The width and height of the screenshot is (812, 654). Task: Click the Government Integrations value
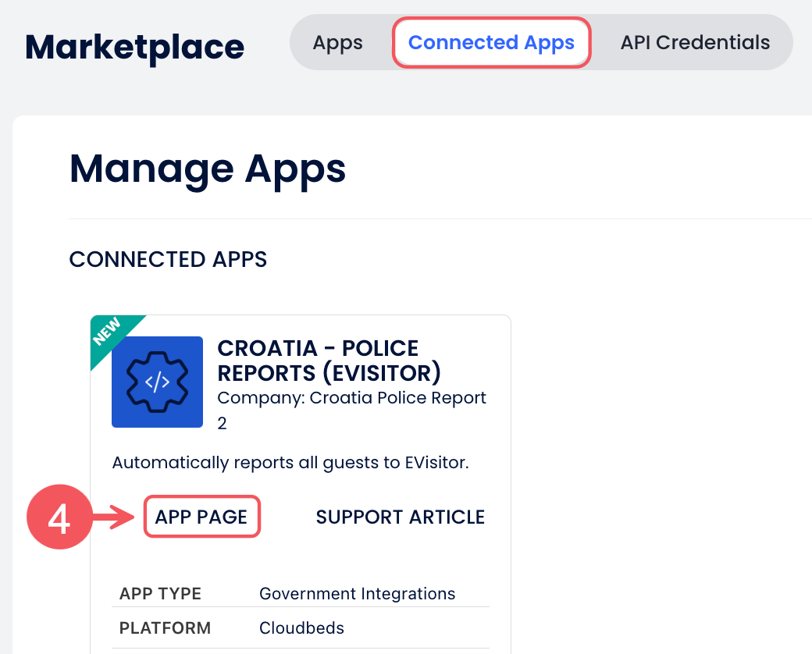click(357, 594)
